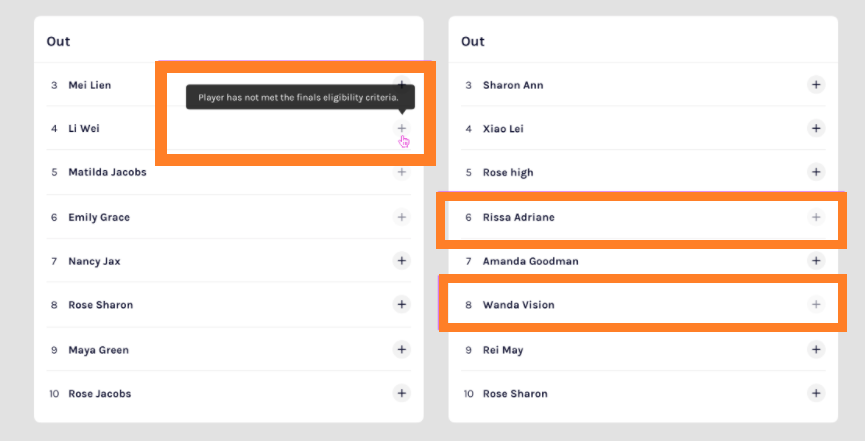Add Matilda Jacobs with plus icon
Screen dimensions: 865x441
tap(402, 172)
